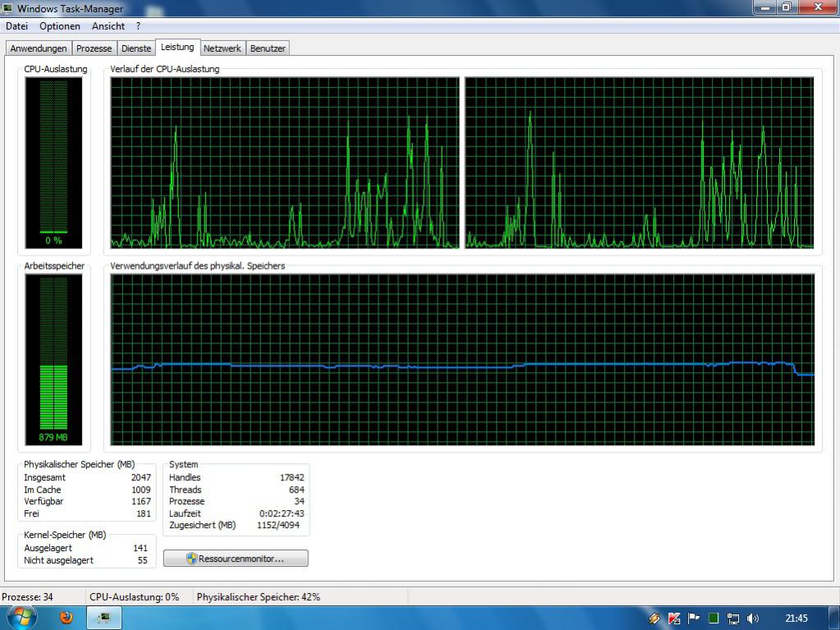Click the Im Cache value 1009
840x630 pixels.
[141, 490]
